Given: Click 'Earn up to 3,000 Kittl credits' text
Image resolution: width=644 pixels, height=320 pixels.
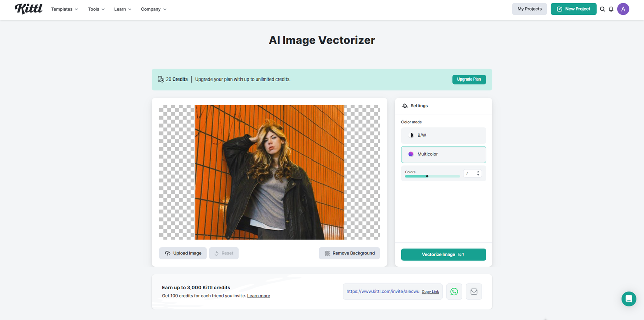Looking at the screenshot, I should click(x=196, y=288).
